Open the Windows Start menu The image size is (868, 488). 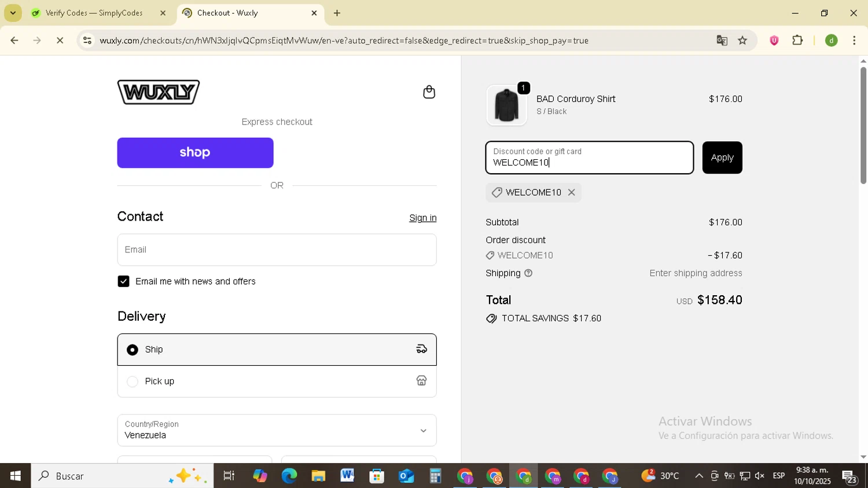pos(15,476)
